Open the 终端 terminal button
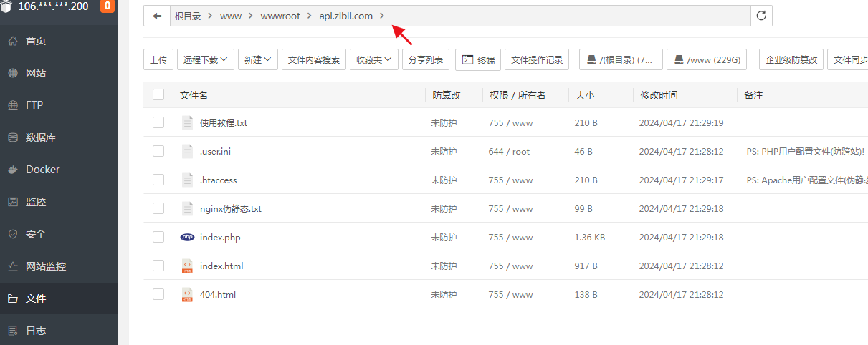The width and height of the screenshot is (868, 345). pyautogui.click(x=478, y=60)
